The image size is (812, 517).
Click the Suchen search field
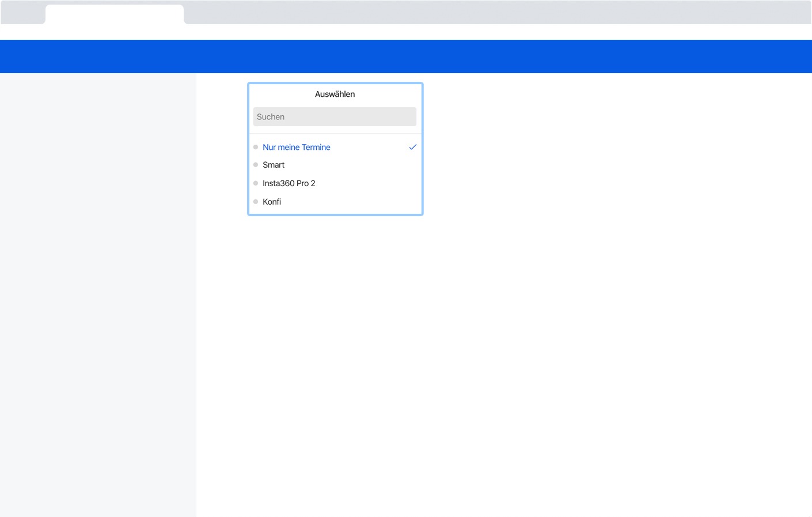334,117
